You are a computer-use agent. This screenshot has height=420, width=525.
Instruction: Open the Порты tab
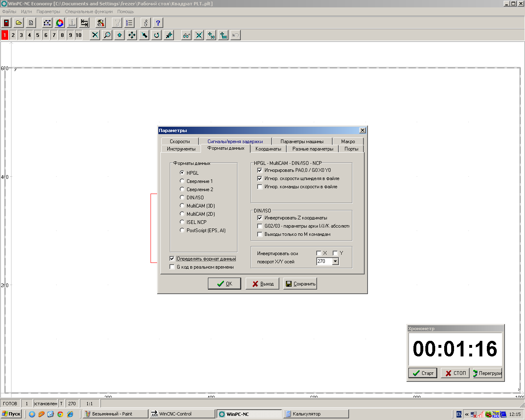351,149
